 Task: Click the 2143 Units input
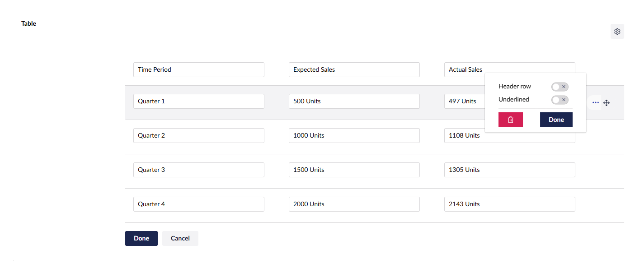pyautogui.click(x=509, y=204)
